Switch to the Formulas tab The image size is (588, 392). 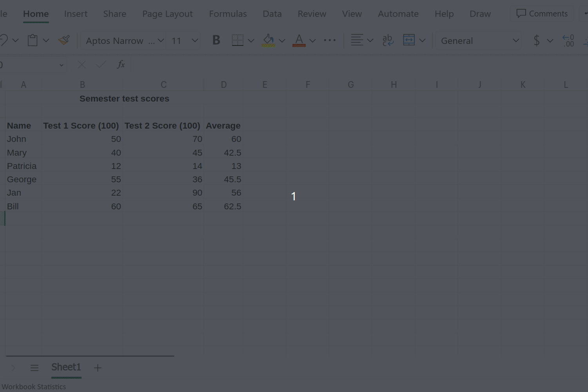coord(228,14)
